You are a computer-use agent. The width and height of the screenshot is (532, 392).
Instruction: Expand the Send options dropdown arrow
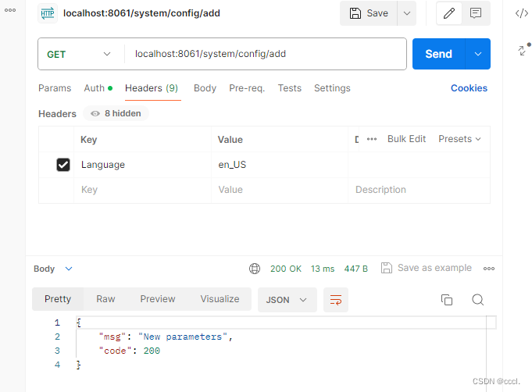click(x=478, y=54)
